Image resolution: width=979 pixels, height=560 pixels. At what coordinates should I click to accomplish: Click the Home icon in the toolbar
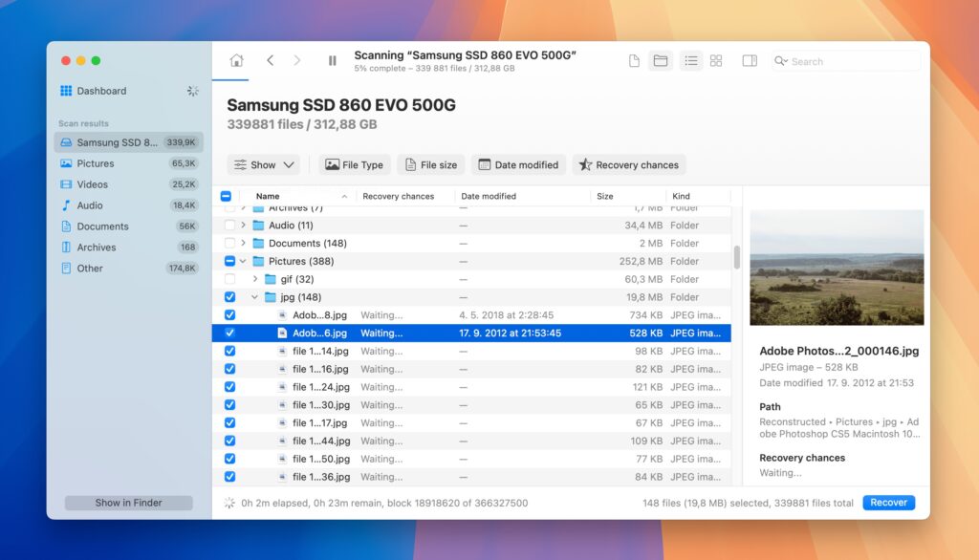(236, 60)
